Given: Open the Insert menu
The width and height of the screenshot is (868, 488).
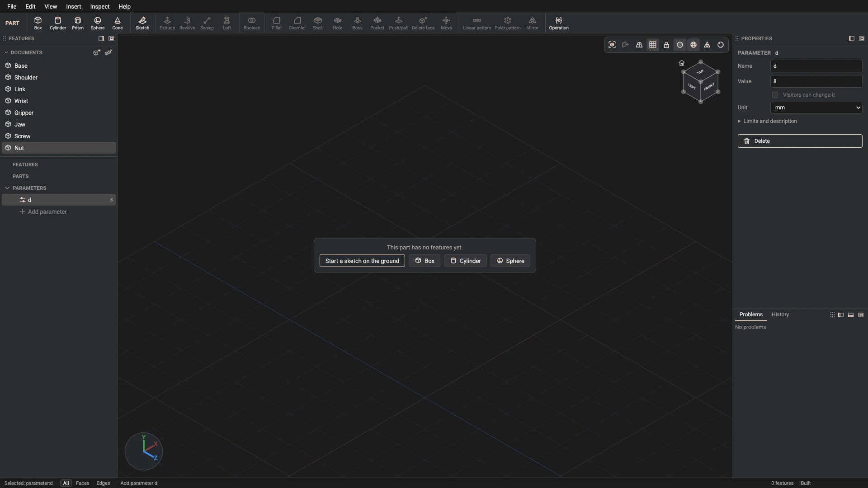Looking at the screenshot, I should (74, 6).
